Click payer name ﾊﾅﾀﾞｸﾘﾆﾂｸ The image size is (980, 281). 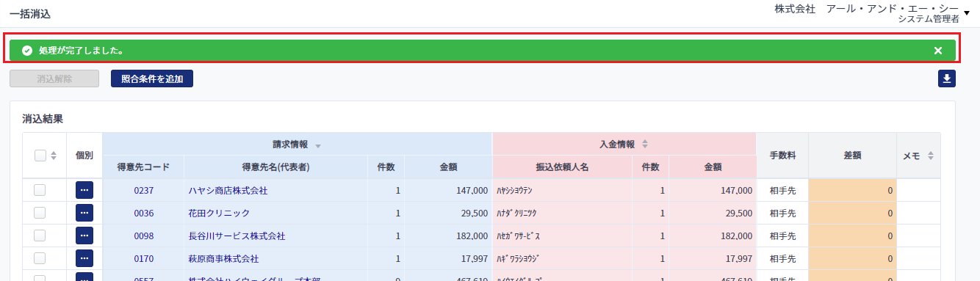coord(517,213)
